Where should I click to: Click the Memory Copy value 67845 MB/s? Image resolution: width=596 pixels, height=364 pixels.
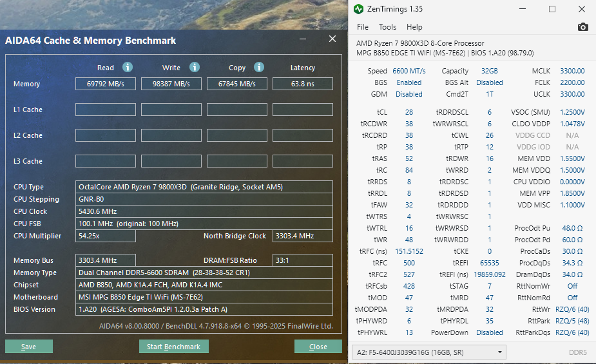tap(237, 84)
